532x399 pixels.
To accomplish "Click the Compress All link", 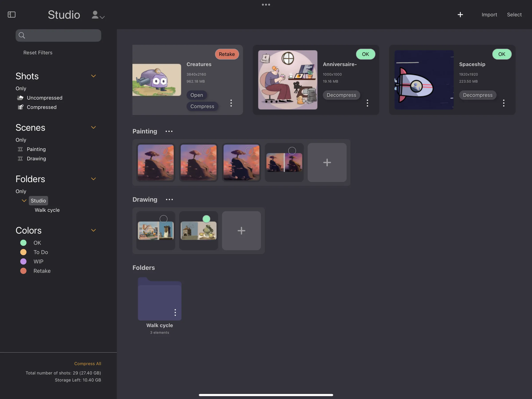I will (88, 363).
